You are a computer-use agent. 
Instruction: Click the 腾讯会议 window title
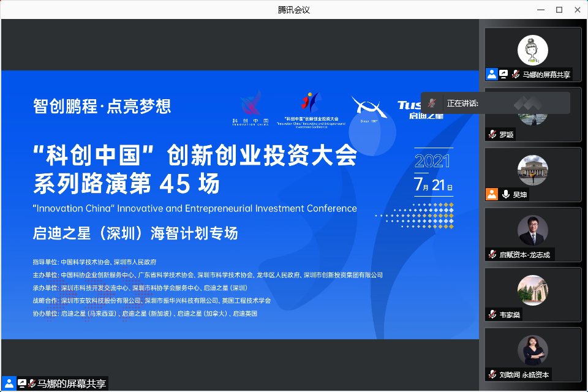pos(293,10)
